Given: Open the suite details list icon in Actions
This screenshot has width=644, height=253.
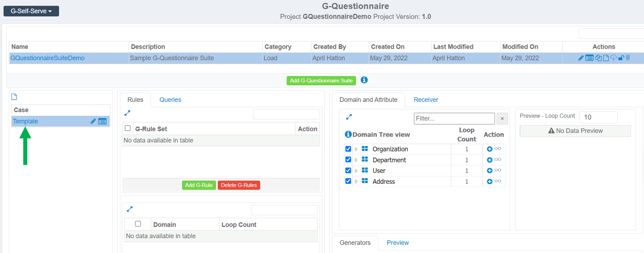Looking at the screenshot, I should coord(589,58).
